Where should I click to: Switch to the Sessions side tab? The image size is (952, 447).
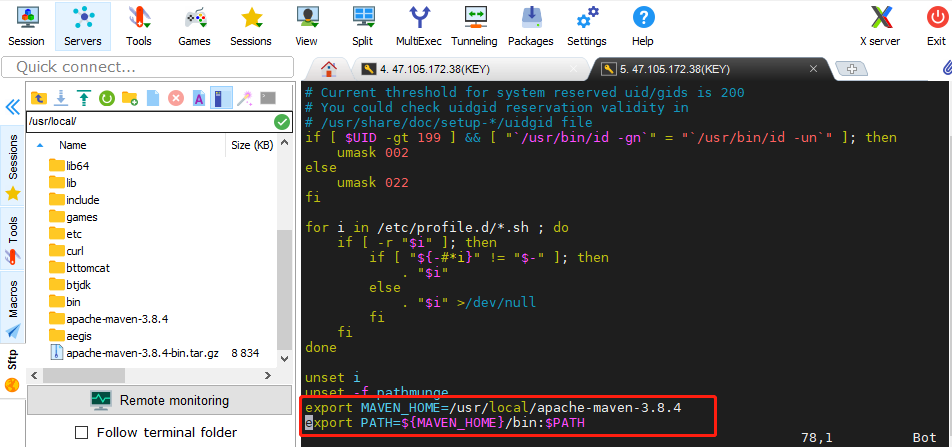13,165
